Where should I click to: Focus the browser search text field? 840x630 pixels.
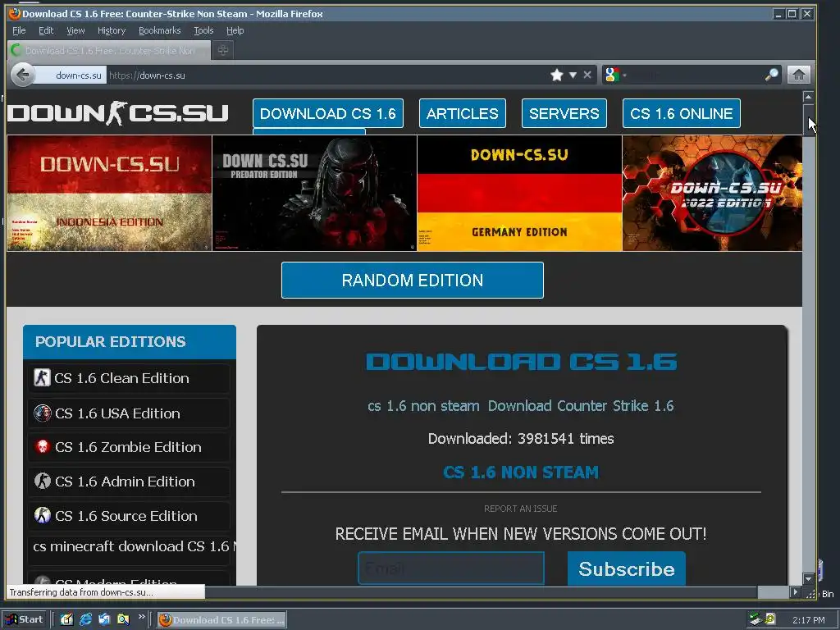click(696, 75)
